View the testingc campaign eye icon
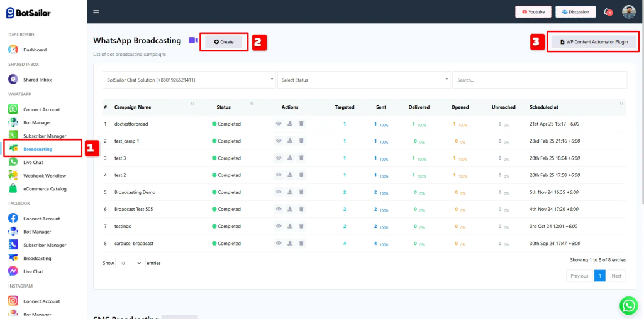This screenshot has height=319, width=644. tap(279, 226)
